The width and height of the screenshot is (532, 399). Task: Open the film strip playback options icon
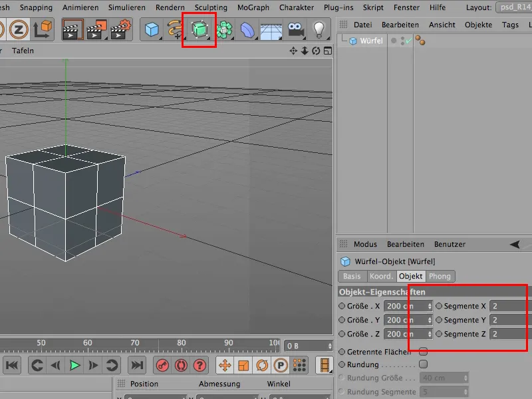325,365
